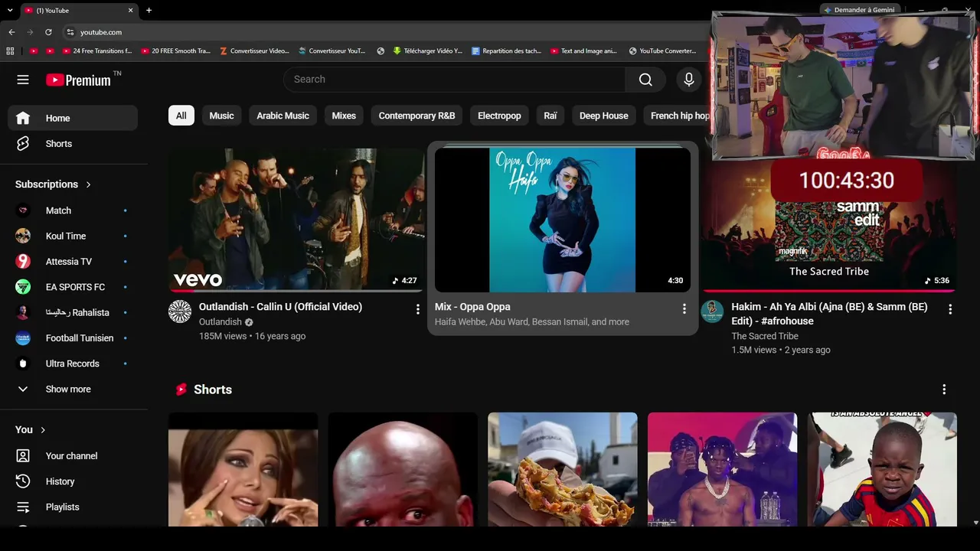Show more subscriptions
This screenshot has width=980, height=551.
[x=73, y=390]
